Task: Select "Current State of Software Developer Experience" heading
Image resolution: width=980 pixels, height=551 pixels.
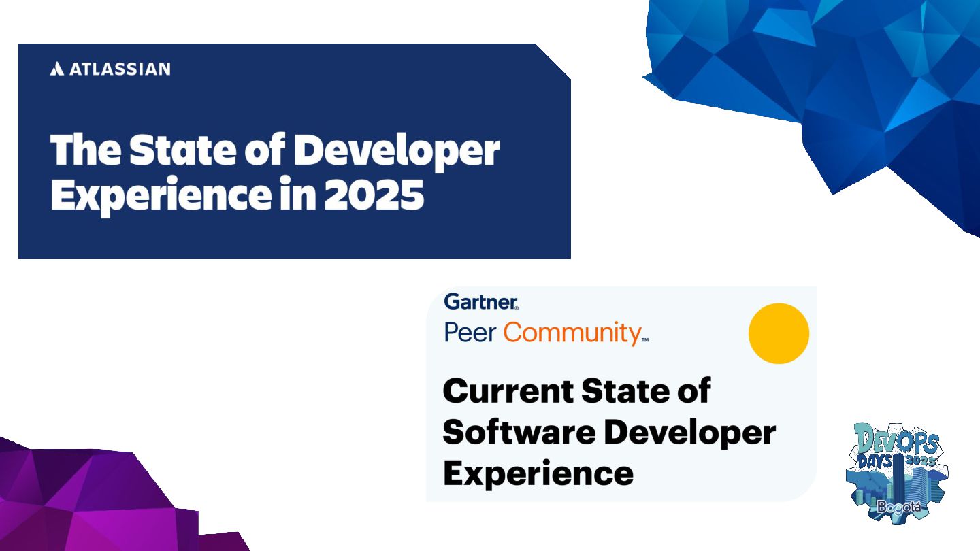Action: click(x=609, y=431)
